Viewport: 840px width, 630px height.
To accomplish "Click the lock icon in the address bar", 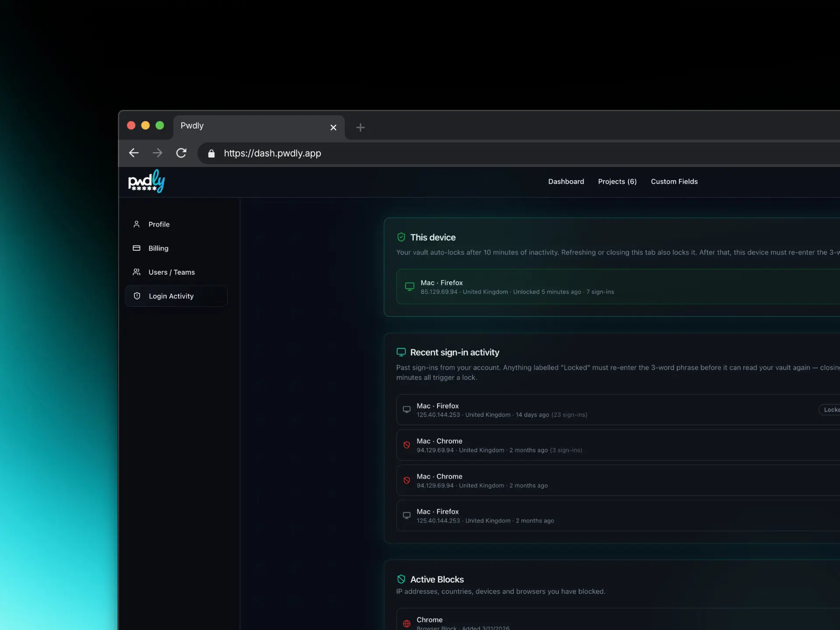I will click(211, 153).
